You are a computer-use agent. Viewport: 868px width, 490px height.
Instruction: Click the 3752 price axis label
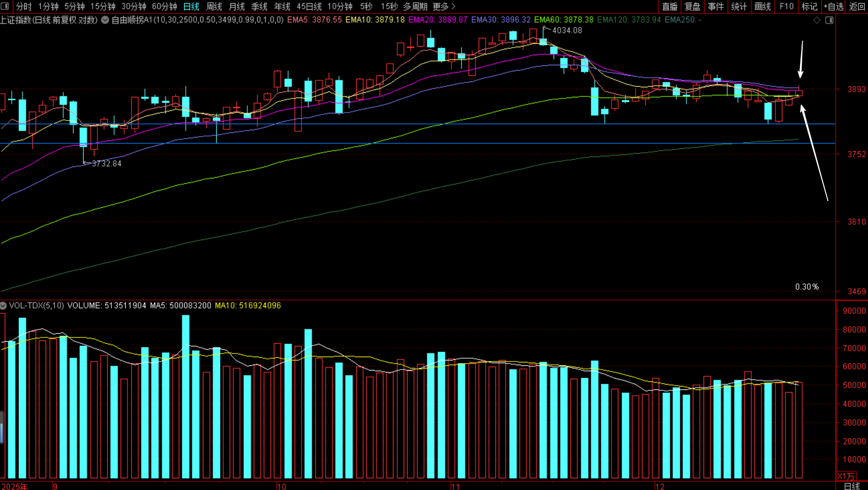pyautogui.click(x=856, y=154)
